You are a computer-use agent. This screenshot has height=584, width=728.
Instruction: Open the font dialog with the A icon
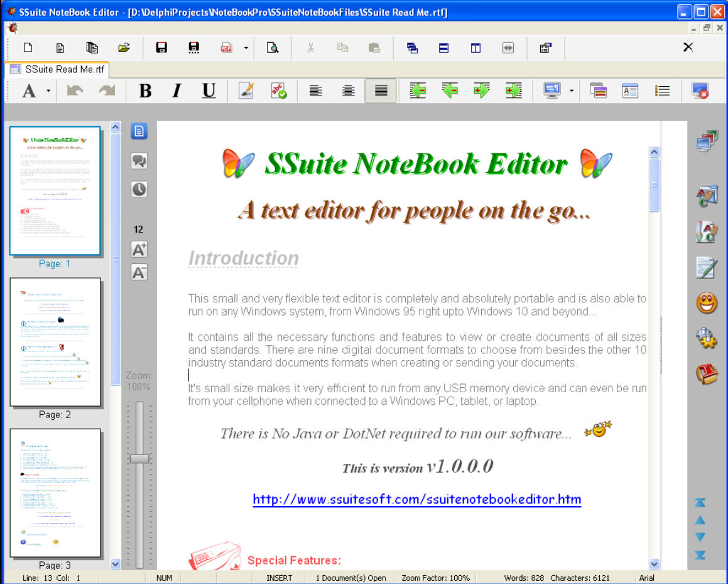pyautogui.click(x=30, y=90)
